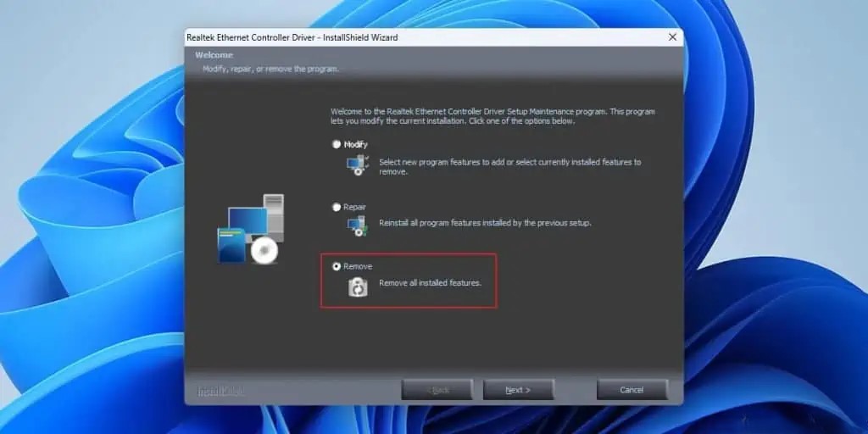Image resolution: width=868 pixels, height=434 pixels.
Task: Click the 'Reinstall all program features' description
Action: [484, 223]
